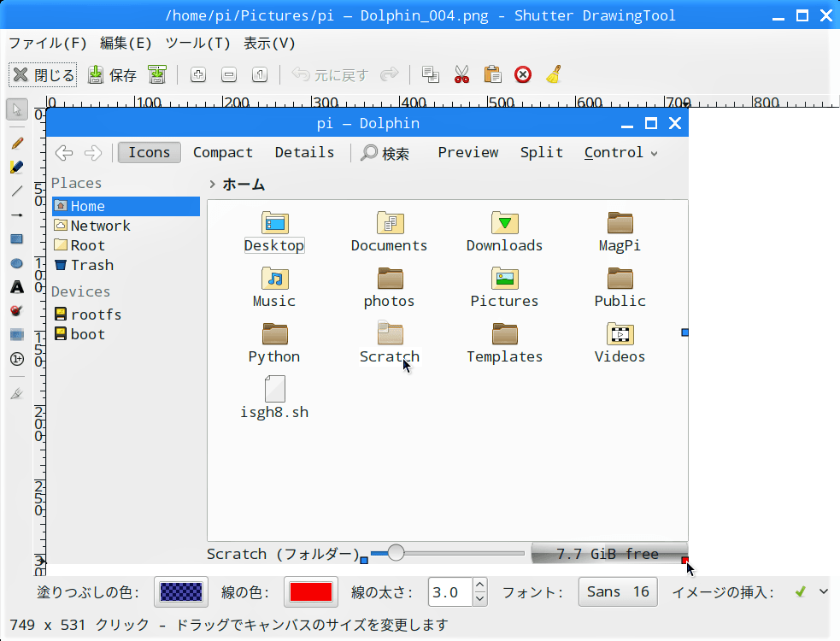Select the rectangle drawing tool
Image resolution: width=840 pixels, height=641 pixels.
pos(17,239)
